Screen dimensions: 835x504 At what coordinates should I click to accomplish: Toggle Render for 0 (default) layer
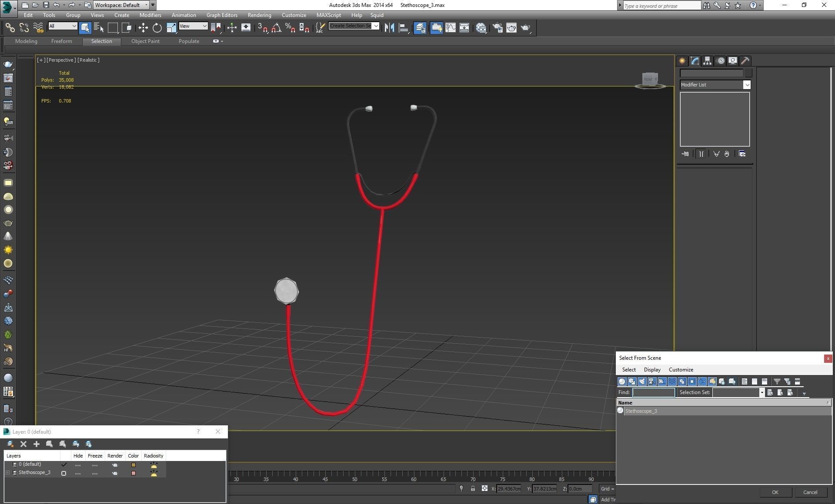tap(115, 465)
